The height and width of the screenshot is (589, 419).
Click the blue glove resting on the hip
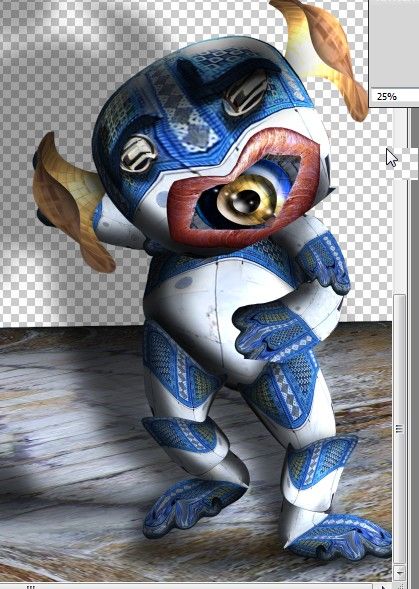point(276,331)
